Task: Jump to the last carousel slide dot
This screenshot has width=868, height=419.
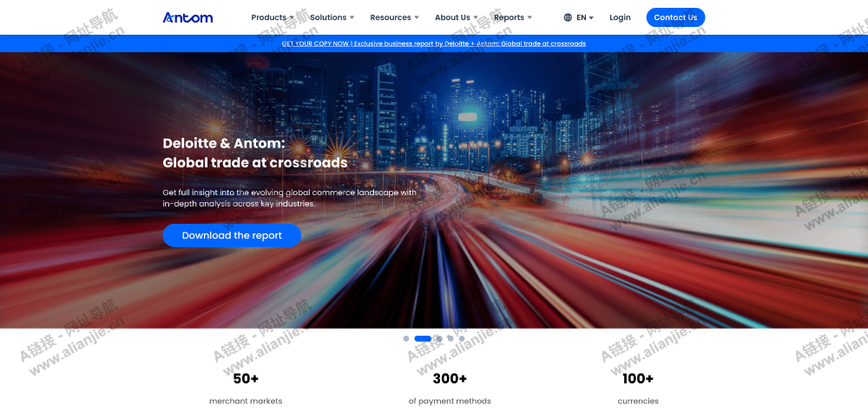Action: tap(461, 338)
